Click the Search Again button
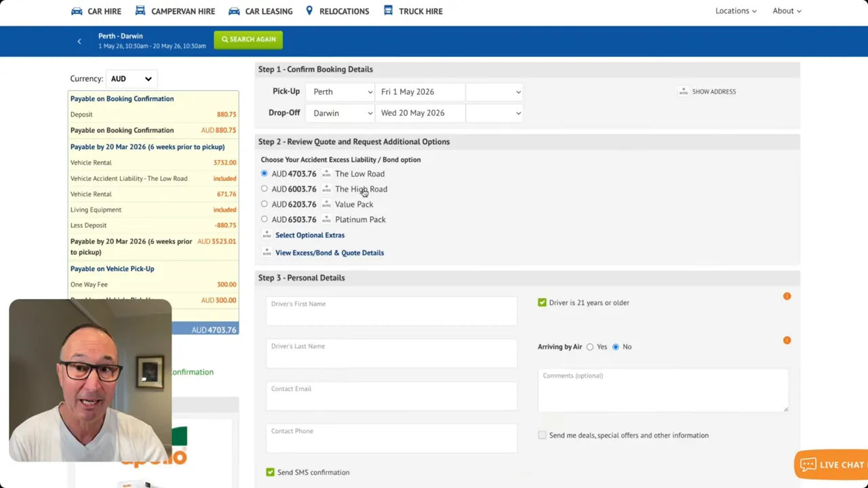868x488 pixels. click(x=248, y=39)
